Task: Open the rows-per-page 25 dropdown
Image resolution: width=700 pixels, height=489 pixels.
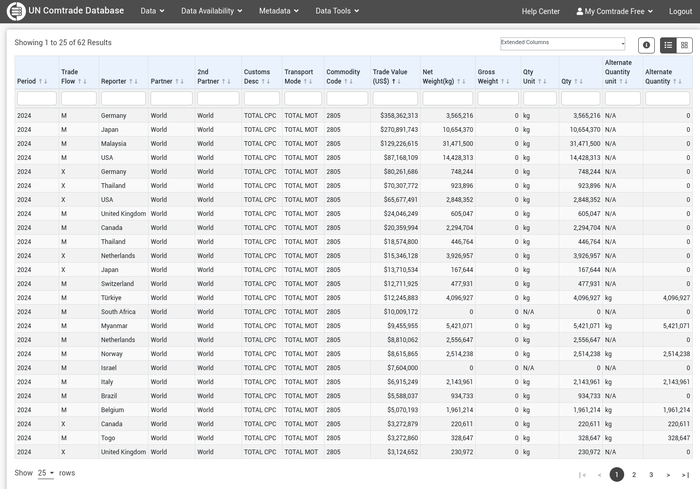Action: tap(46, 473)
